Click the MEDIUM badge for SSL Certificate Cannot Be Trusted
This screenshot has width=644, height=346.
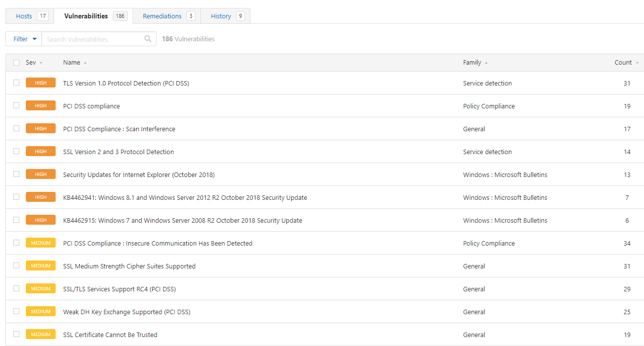click(x=41, y=335)
